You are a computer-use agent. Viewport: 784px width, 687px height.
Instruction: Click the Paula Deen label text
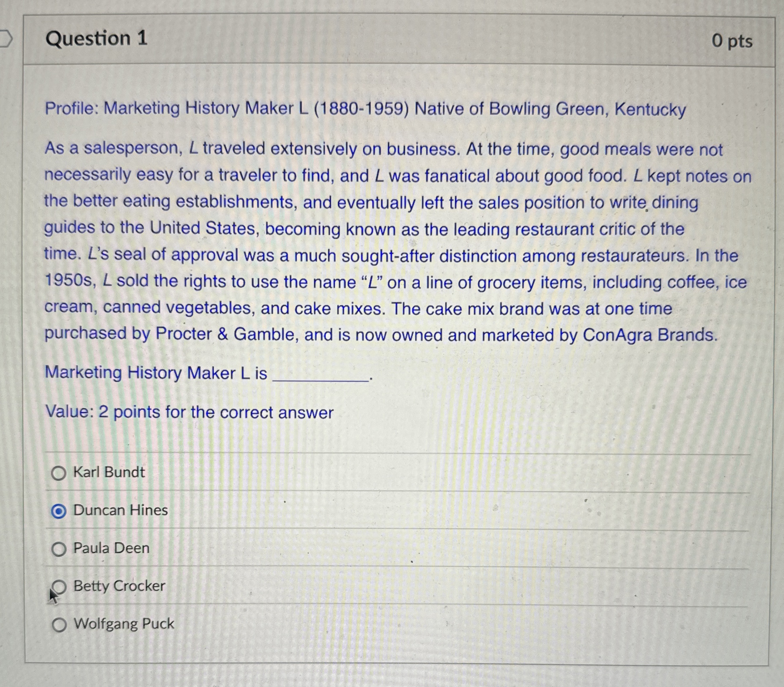(x=111, y=548)
